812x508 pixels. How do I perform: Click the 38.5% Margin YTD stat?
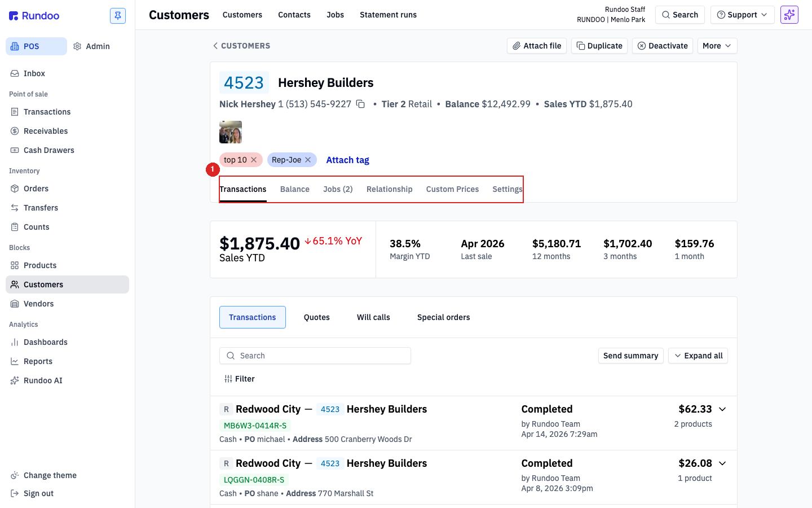410,249
